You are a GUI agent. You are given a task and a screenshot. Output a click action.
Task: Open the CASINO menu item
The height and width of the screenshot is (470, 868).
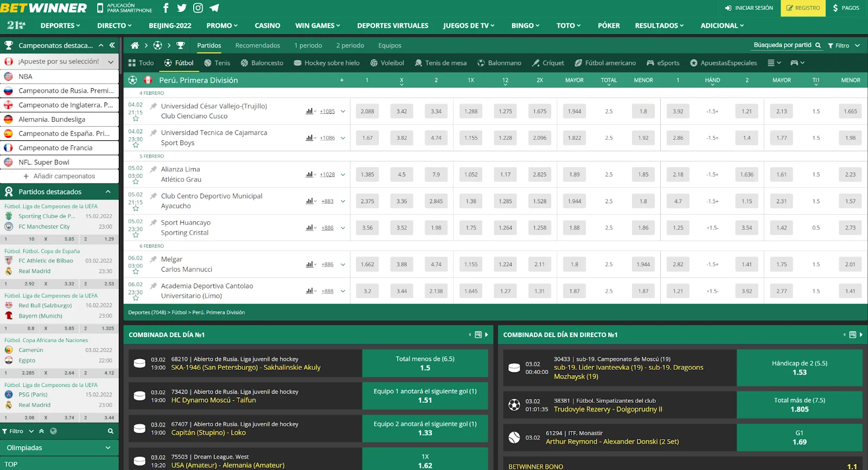267,25
